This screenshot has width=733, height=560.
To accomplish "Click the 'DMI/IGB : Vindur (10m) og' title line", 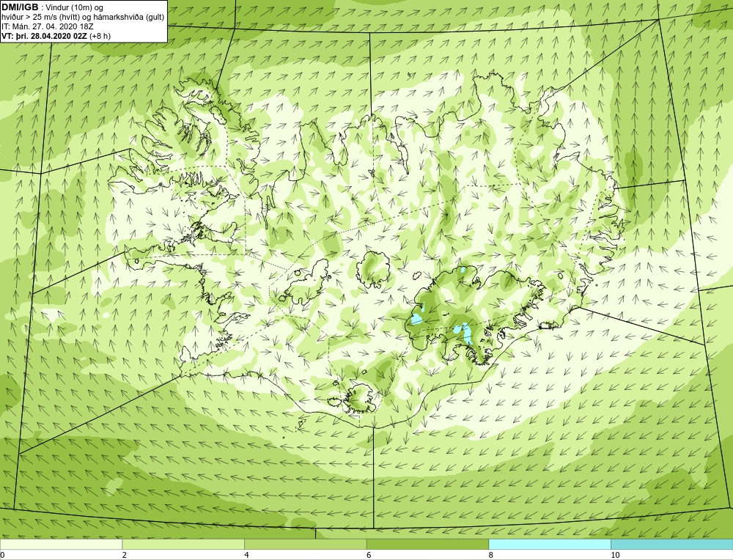I will click(x=53, y=7).
